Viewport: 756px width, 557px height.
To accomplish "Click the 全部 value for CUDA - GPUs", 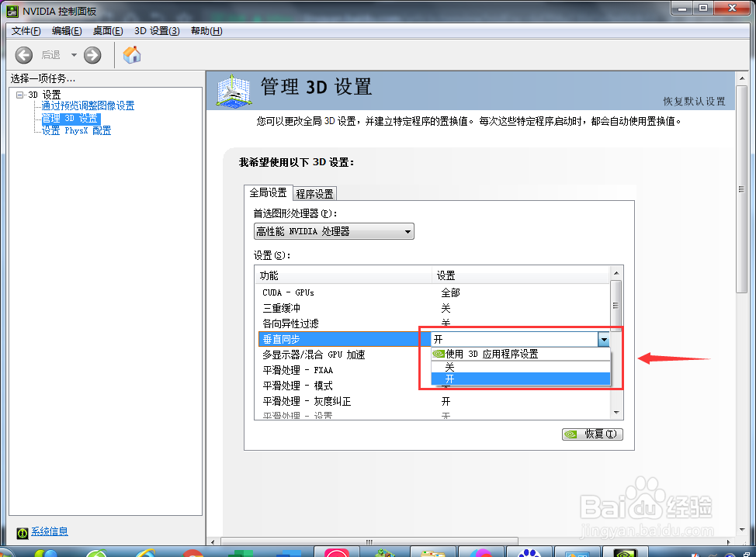I will 451,292.
